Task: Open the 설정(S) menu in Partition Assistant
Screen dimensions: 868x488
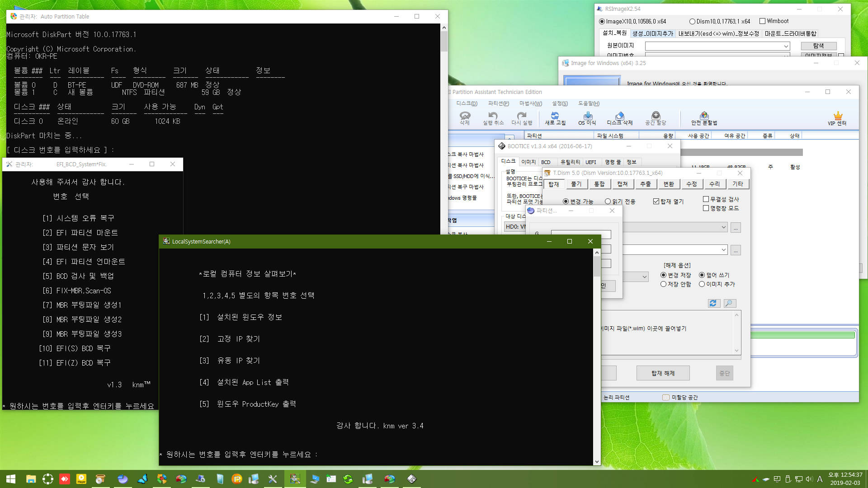Action: tap(560, 103)
